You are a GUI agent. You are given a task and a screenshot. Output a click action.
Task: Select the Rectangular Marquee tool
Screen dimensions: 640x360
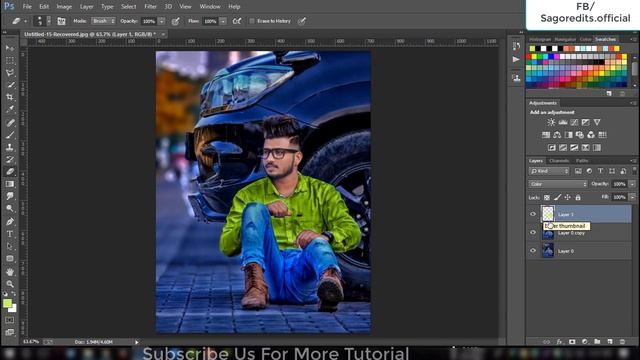pos(10,60)
